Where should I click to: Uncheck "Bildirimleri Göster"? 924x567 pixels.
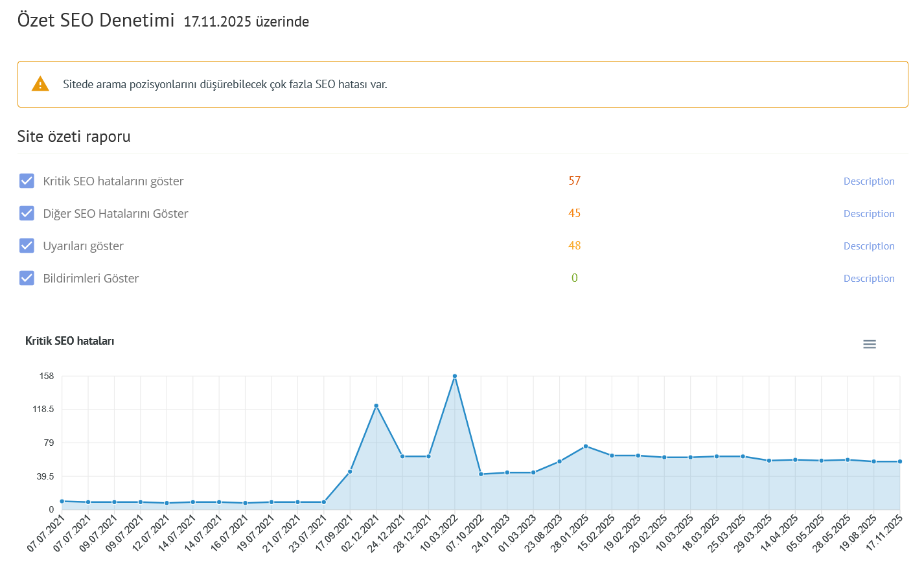27,278
